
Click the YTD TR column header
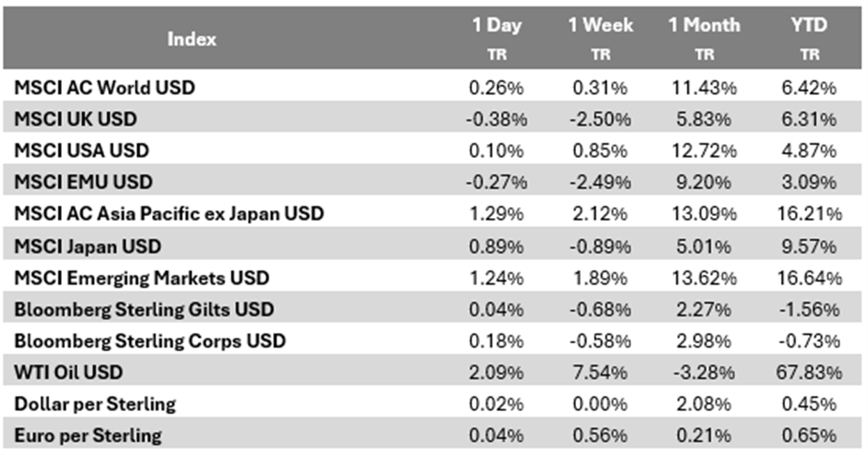809,38
